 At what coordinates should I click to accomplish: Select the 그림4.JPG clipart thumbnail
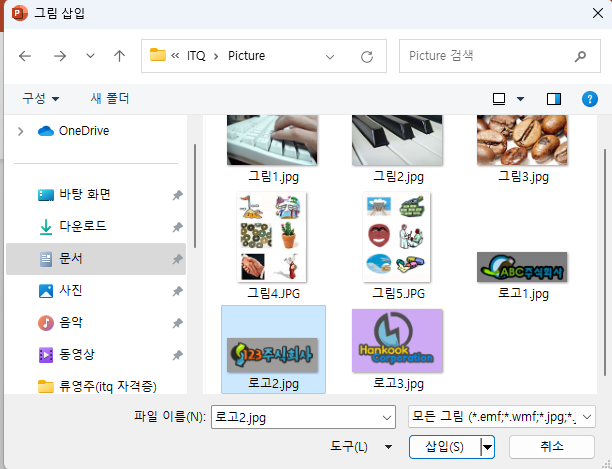272,237
